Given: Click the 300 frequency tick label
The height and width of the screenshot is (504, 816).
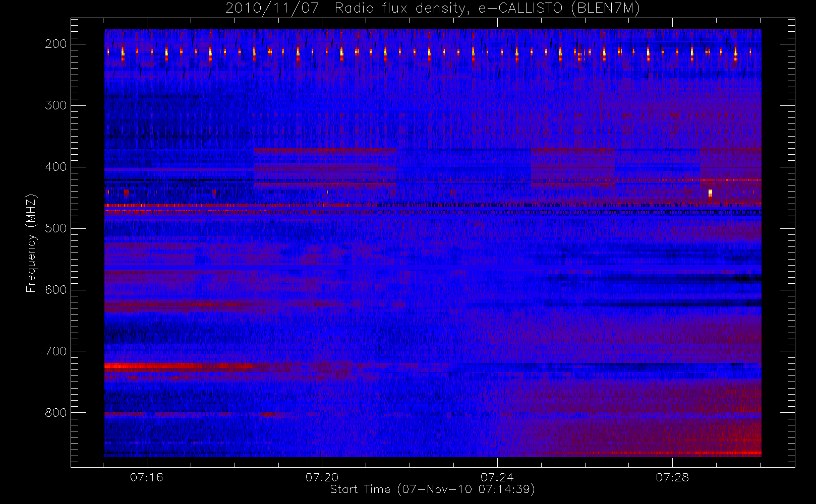Looking at the screenshot, I should coord(56,105).
